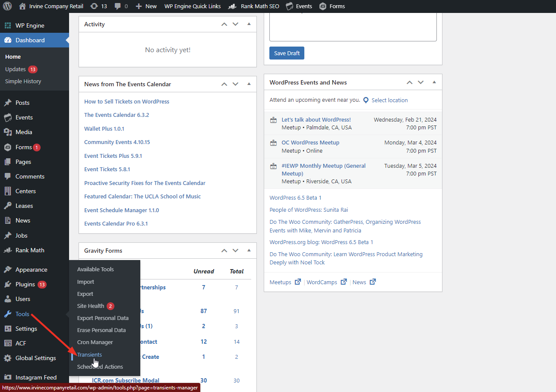Image resolution: width=556 pixels, height=392 pixels.
Task: Click the external link icon beside Meetups
Action: click(298, 282)
